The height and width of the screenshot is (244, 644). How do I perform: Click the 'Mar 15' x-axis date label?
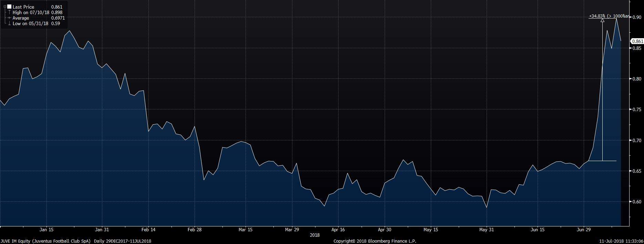pyautogui.click(x=245, y=230)
